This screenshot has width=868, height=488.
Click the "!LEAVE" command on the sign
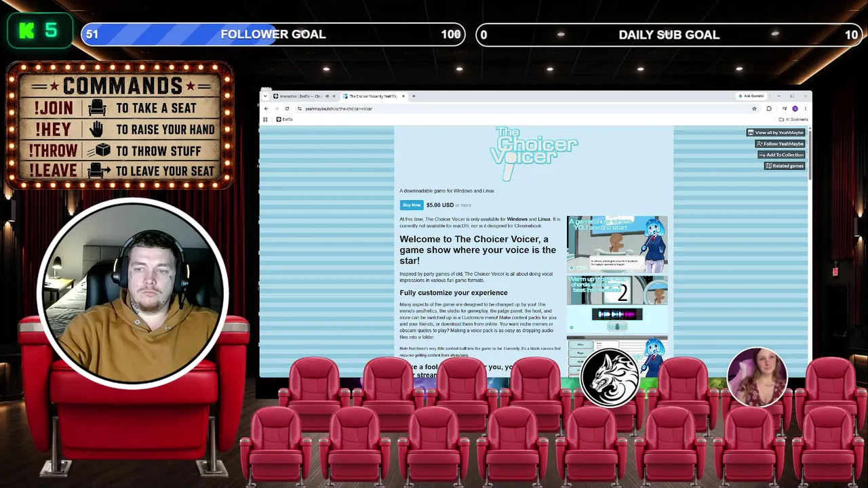[53, 171]
